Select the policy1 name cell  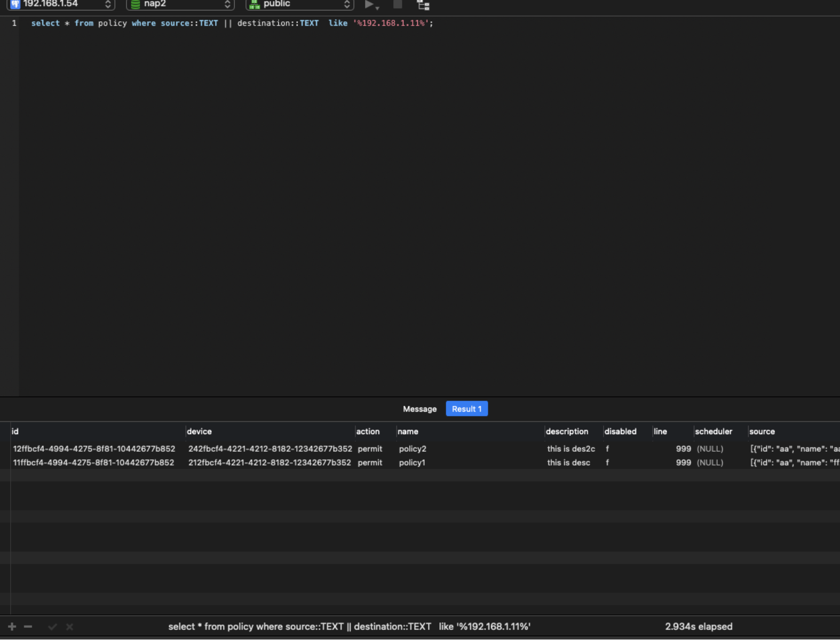pyautogui.click(x=412, y=463)
